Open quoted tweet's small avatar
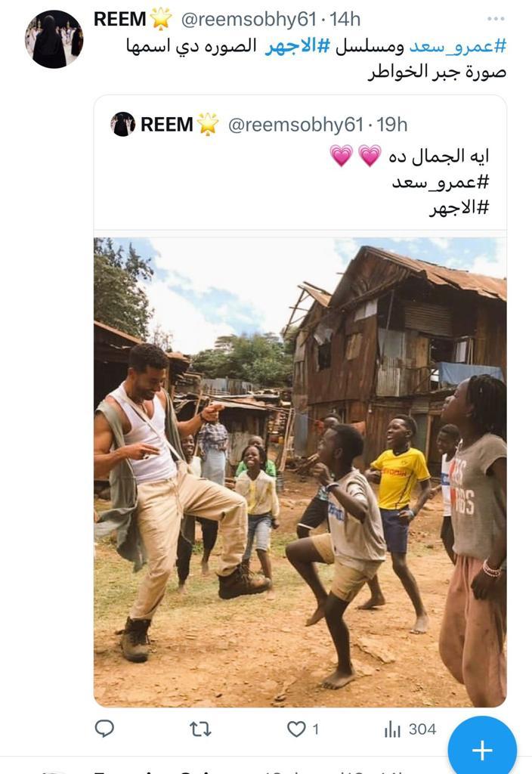This screenshot has height=774, width=532. [x=123, y=125]
